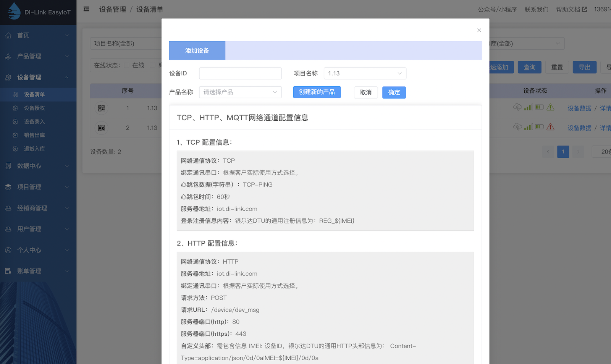Click the 设备状态 column header
The image size is (611, 364).
click(535, 91)
